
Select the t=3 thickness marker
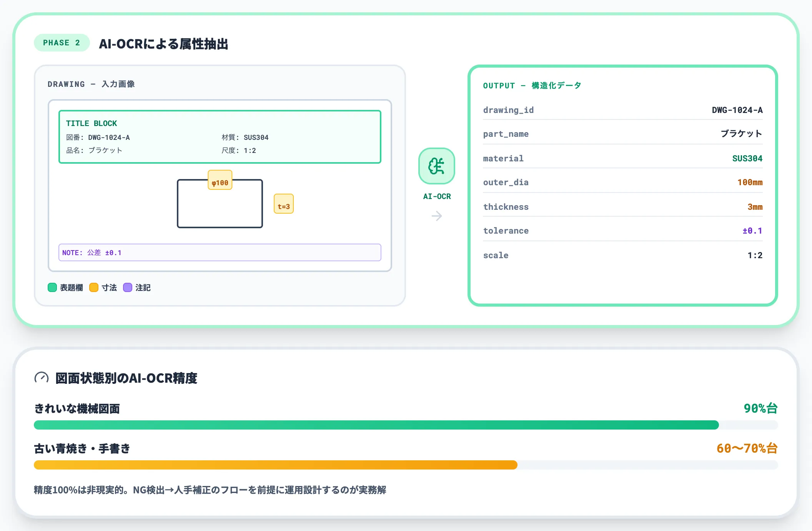[x=283, y=204]
